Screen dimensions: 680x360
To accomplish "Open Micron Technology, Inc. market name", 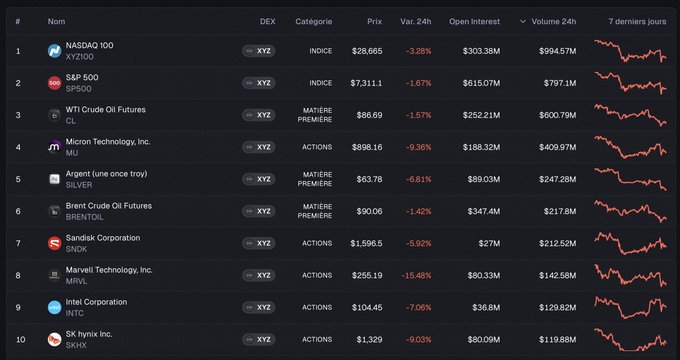I will [108, 142].
